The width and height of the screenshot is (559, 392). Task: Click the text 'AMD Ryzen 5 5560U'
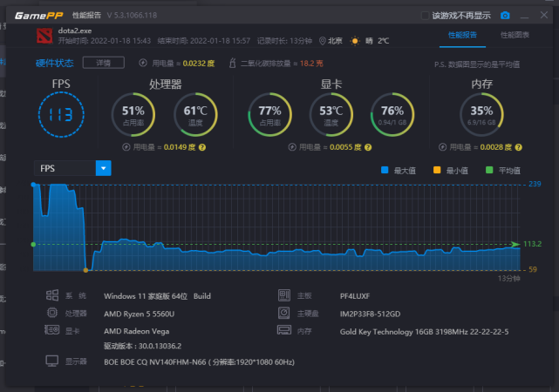[139, 314]
